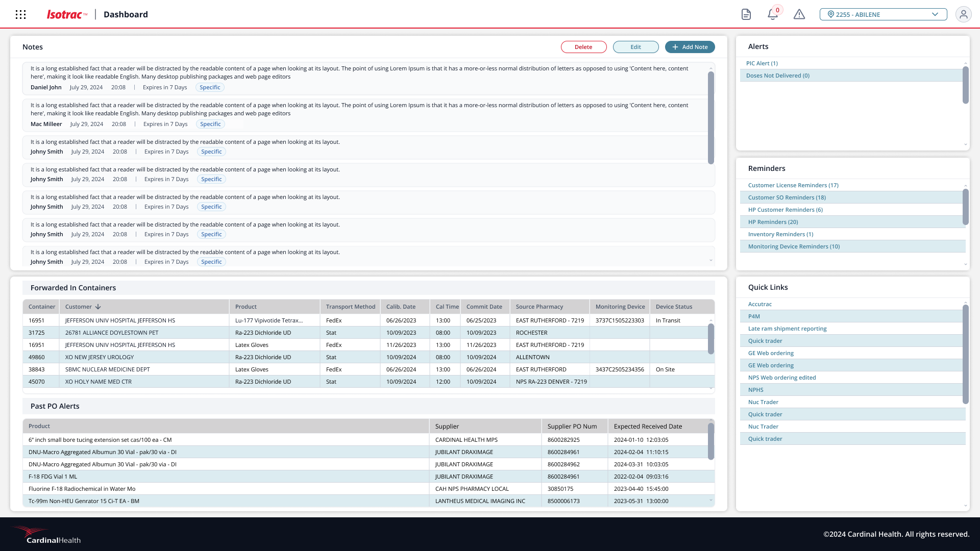Open the notifications bell icon
This screenshot has width=980, height=551.
(773, 14)
